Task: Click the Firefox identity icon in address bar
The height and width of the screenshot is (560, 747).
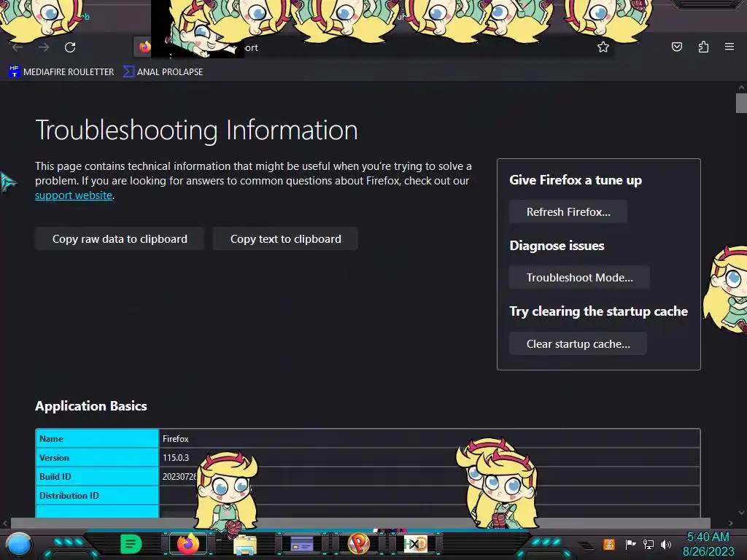Action: click(144, 47)
